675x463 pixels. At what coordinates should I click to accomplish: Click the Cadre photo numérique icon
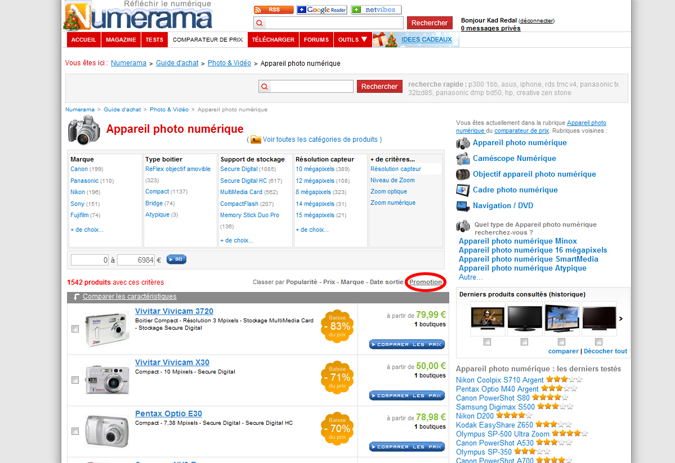click(463, 190)
